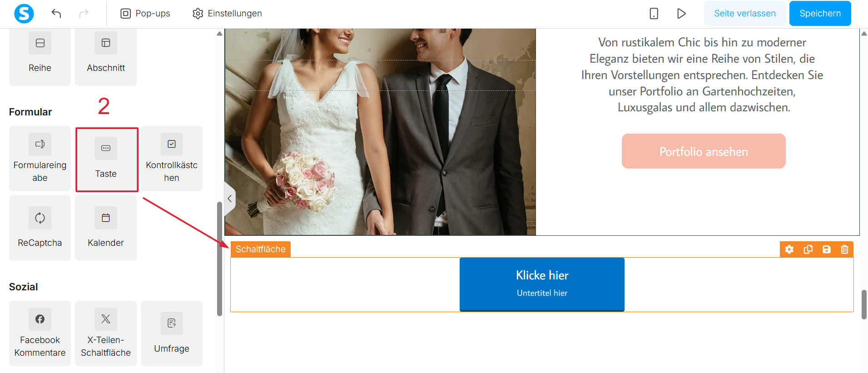Open the Einstellungen menu

pos(227,14)
